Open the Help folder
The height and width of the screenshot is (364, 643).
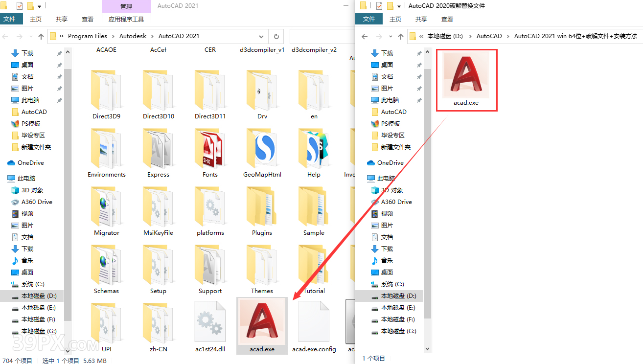tap(314, 153)
